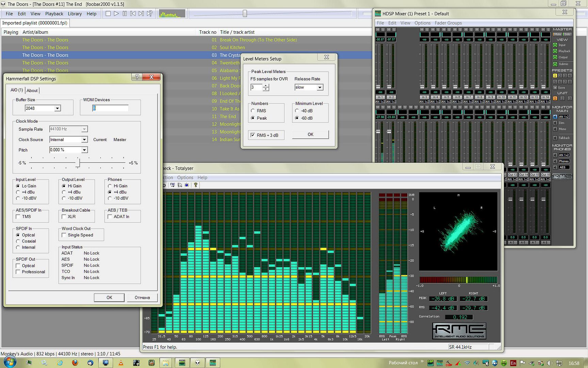
Task: Toggle the Dim monitor speaker icon
Action: coord(555,123)
